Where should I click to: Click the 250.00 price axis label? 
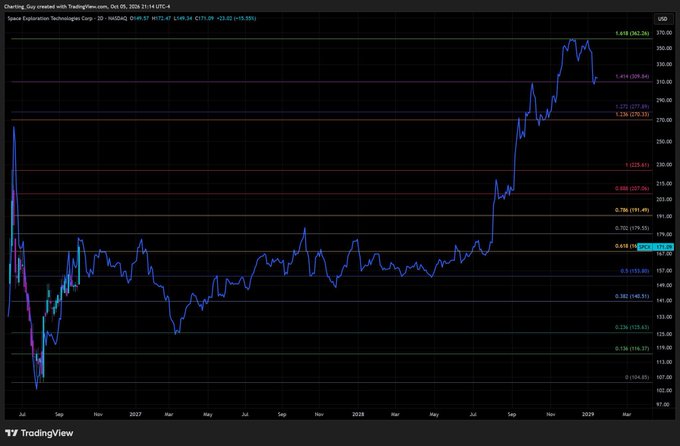pyautogui.click(x=664, y=141)
